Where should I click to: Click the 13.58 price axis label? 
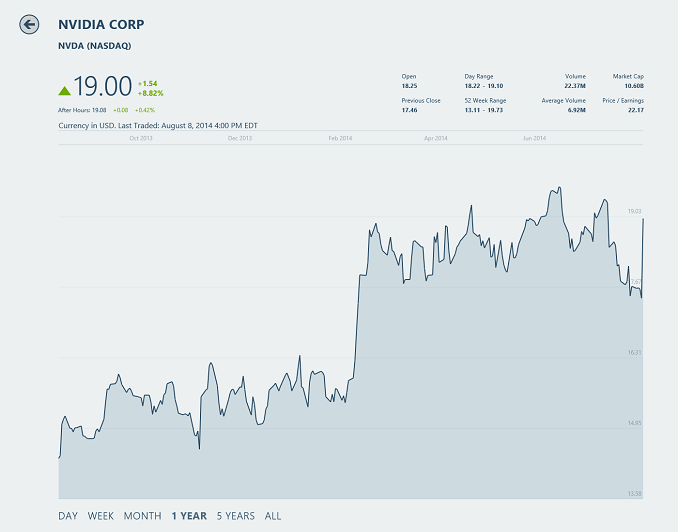coord(634,494)
